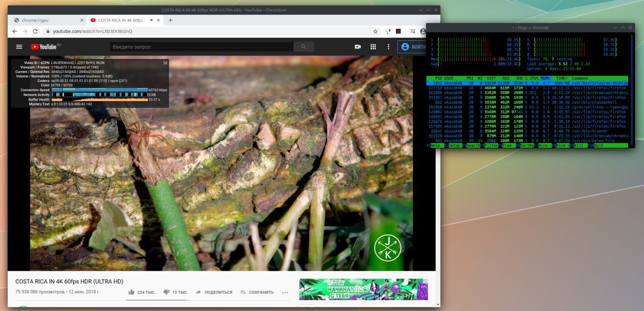Select the /usr/bin/plasmashell process row
This screenshot has width=644, height=311.
click(x=527, y=102)
